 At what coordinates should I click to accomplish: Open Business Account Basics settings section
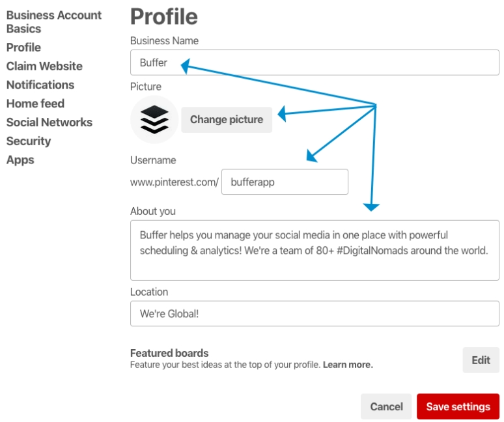53,21
